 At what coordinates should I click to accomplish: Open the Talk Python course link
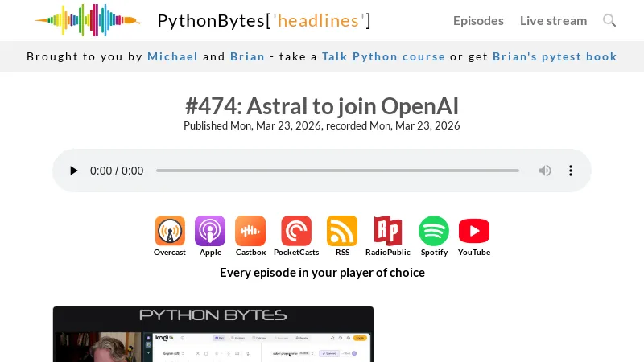(x=383, y=56)
